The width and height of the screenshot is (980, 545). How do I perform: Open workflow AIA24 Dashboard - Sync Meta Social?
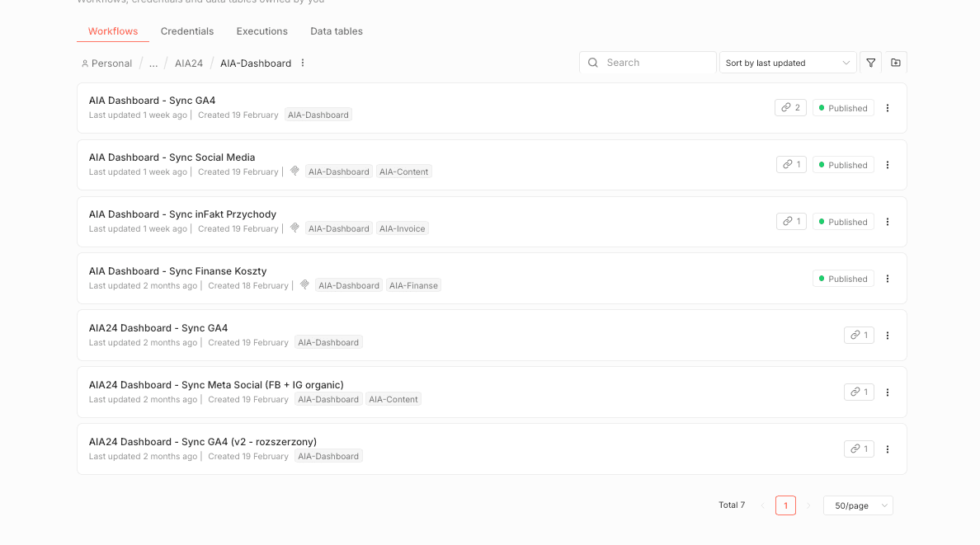[216, 384]
